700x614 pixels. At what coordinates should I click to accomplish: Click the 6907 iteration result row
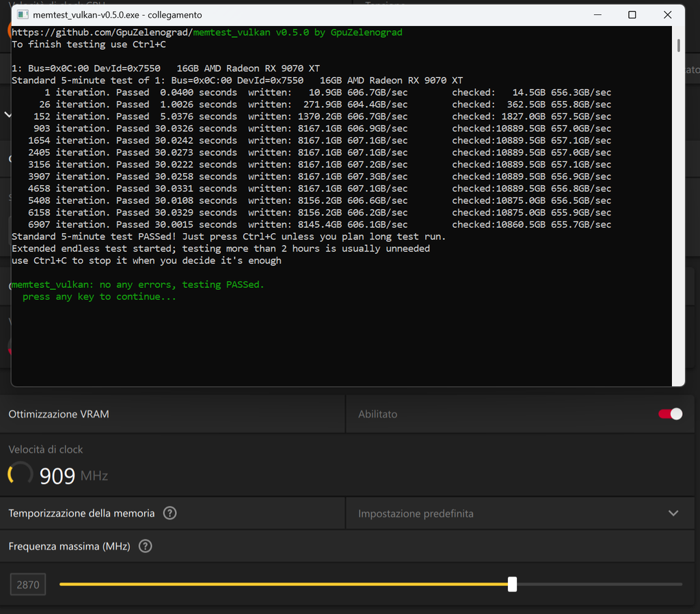319,224
